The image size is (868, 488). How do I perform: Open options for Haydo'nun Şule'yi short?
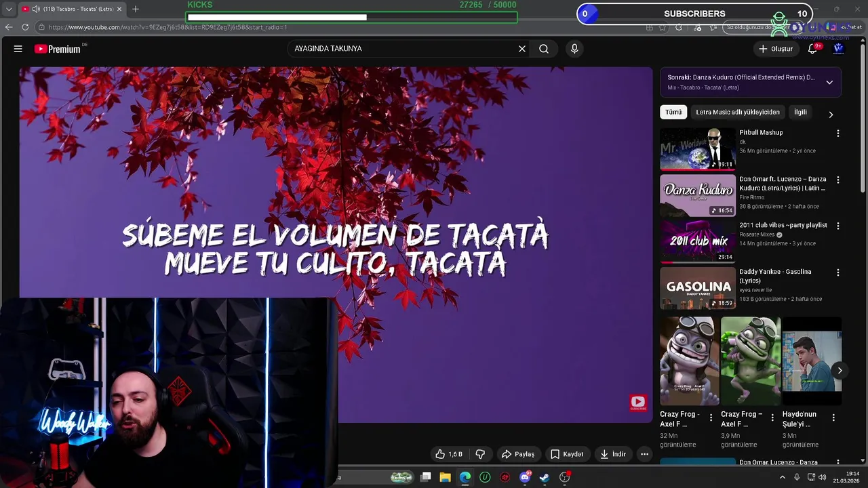coord(833,418)
